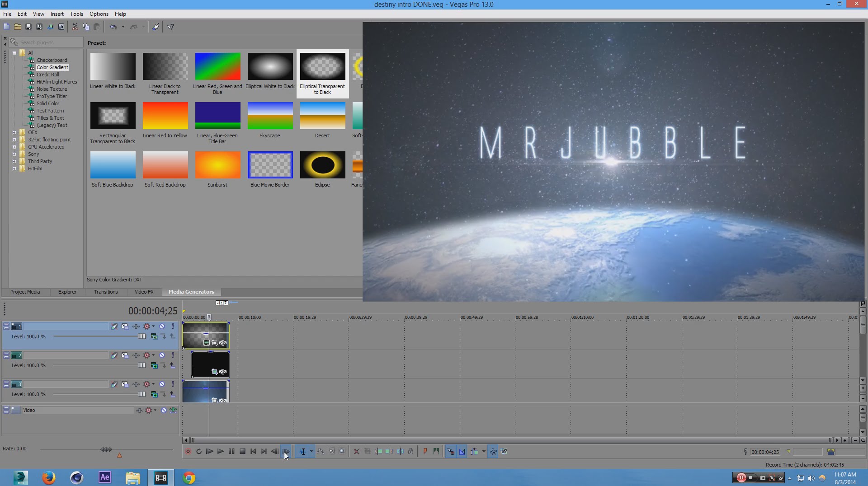Click the Save project floppy icon

(x=28, y=27)
